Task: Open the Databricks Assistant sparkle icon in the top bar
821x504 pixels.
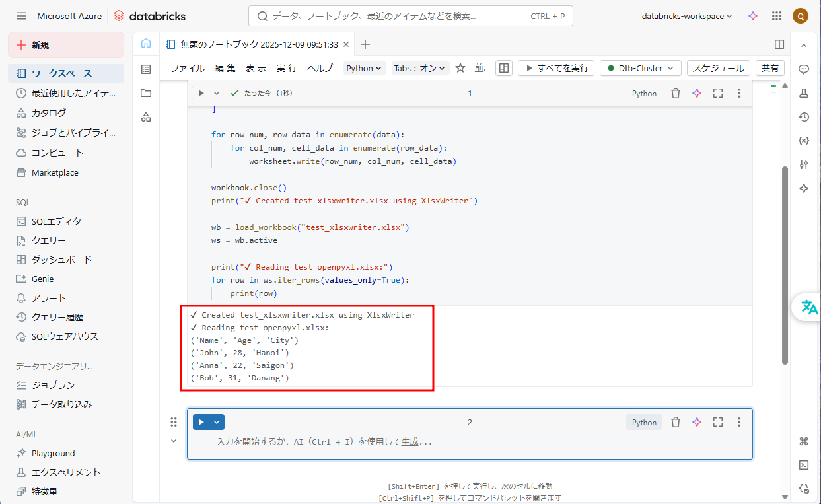Action: (x=753, y=16)
